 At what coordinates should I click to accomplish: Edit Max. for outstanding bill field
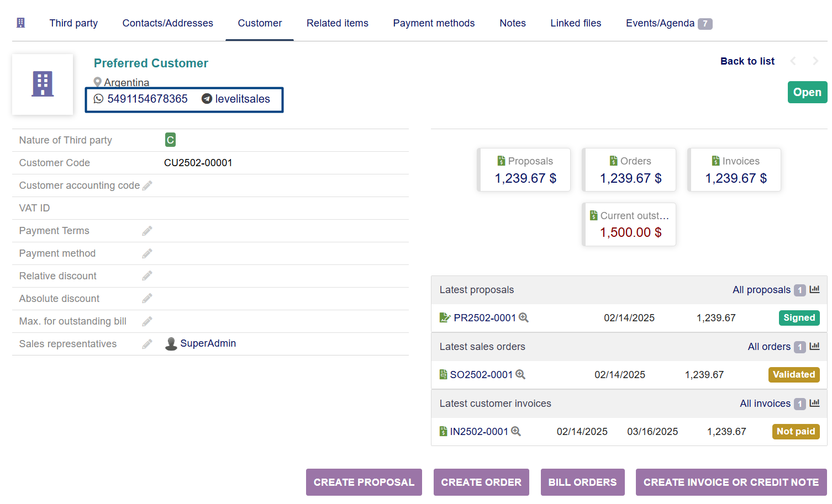[147, 321]
